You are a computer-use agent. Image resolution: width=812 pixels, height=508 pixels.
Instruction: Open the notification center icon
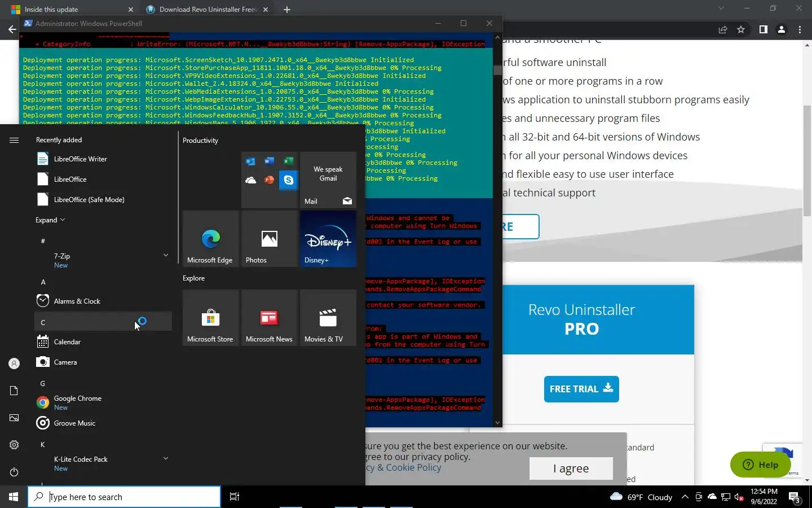coord(795,497)
